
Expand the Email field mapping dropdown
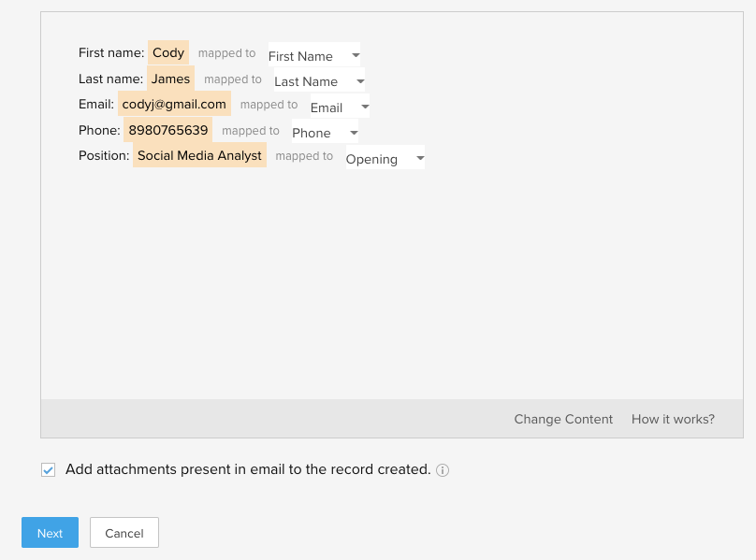tap(340, 108)
